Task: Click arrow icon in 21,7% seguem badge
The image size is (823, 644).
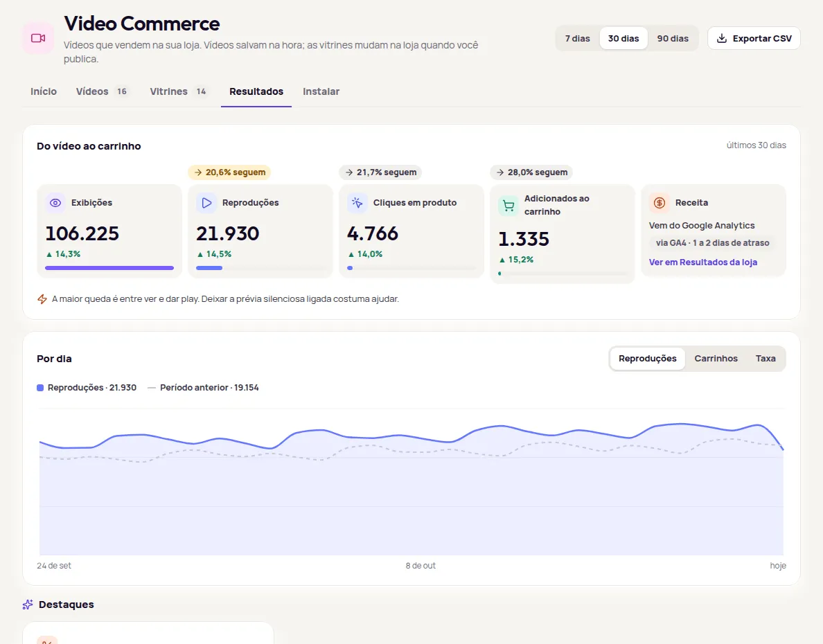Action: tap(349, 172)
